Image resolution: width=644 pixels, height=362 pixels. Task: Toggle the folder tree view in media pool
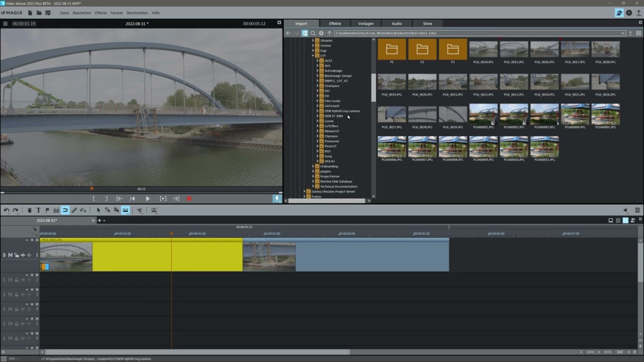click(x=305, y=33)
